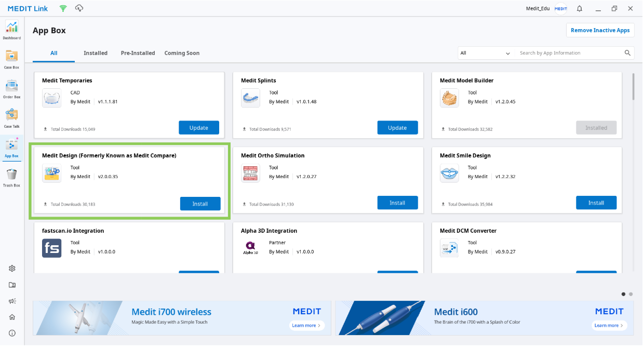644x347 pixels.
Task: Click the notification bell icon
Action: pos(580,8)
